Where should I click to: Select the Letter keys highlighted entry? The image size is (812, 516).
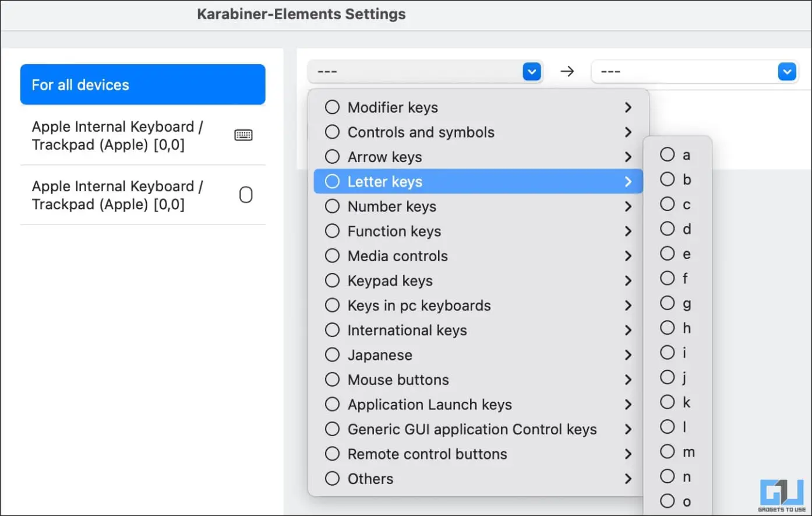pyautogui.click(x=478, y=181)
